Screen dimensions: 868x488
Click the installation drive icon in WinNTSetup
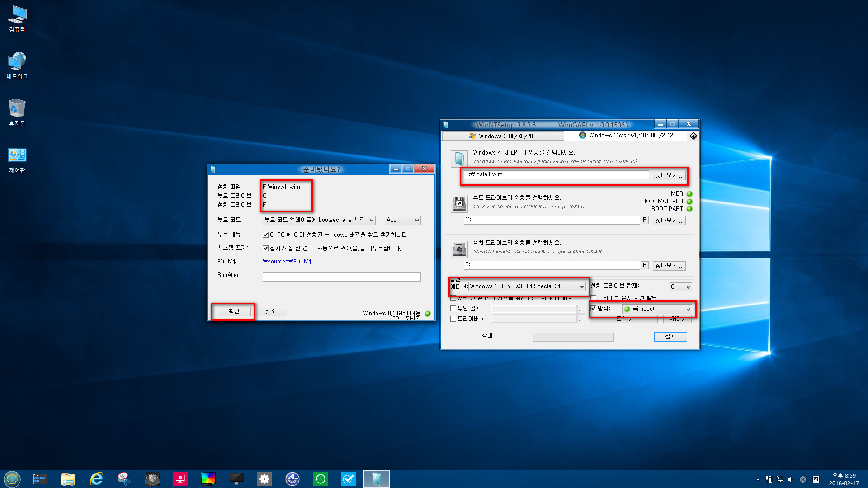tap(459, 249)
